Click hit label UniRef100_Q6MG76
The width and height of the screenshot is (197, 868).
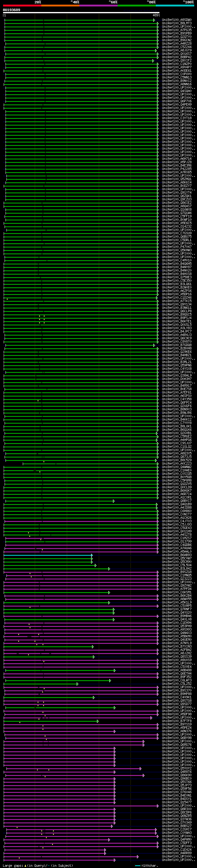tap(177, 745)
